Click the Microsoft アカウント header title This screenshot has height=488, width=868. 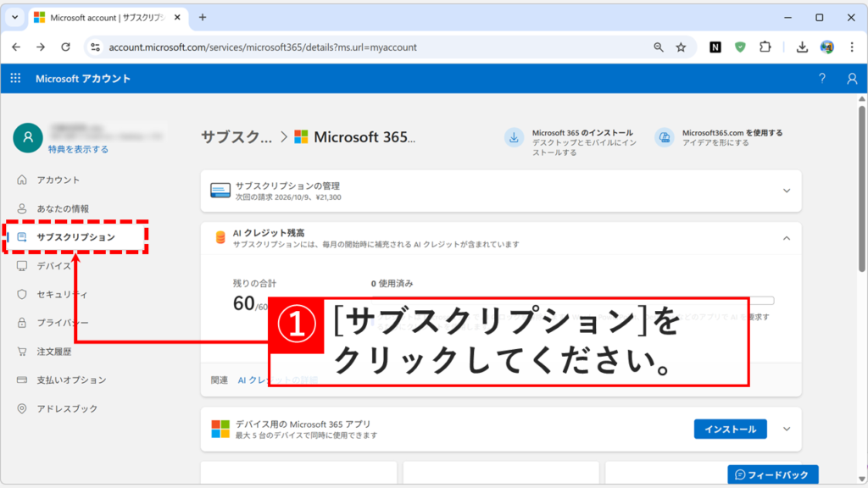[x=83, y=79]
